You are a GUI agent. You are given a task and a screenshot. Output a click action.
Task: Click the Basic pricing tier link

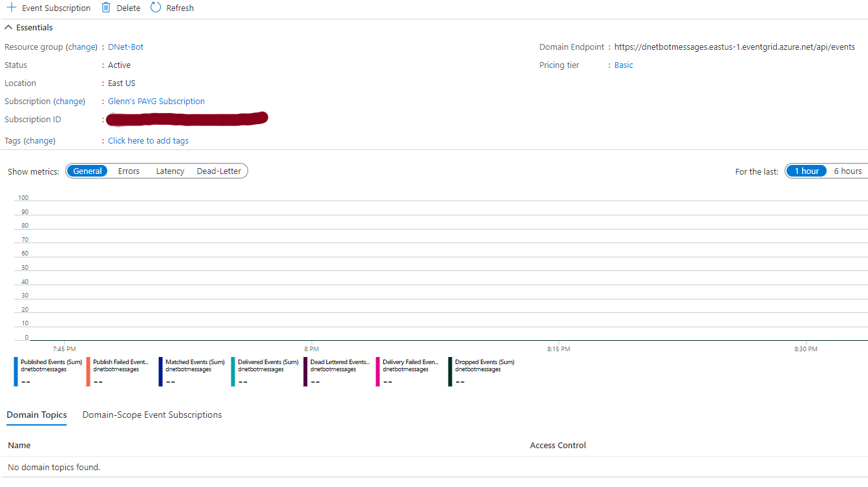623,65
